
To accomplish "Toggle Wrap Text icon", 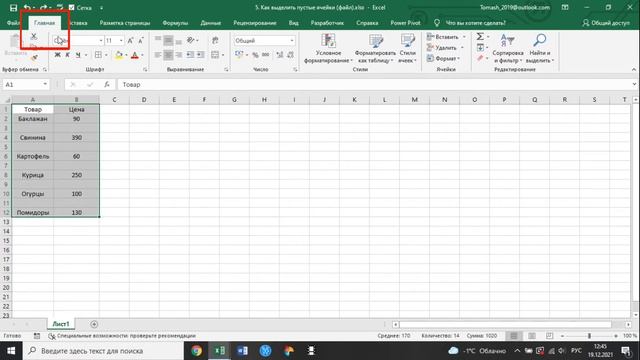I will 215,40.
